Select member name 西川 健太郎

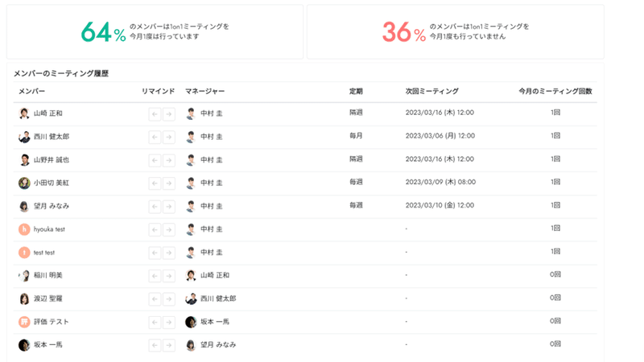point(52,137)
